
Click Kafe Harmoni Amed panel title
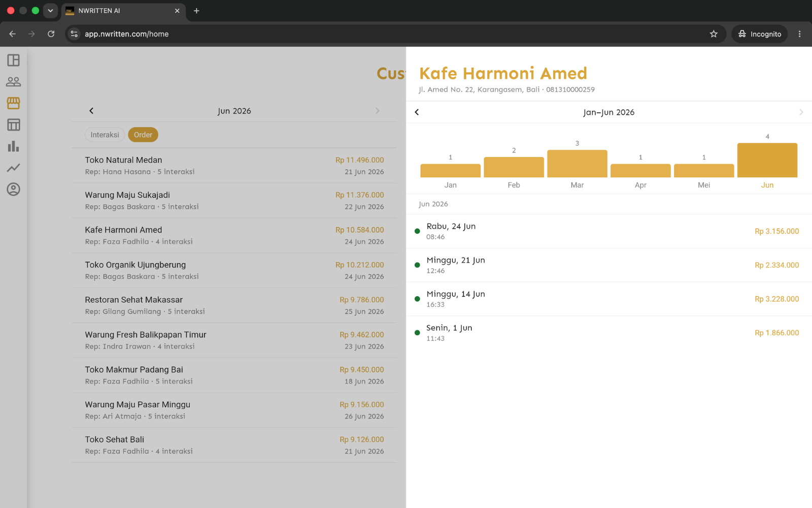(503, 74)
